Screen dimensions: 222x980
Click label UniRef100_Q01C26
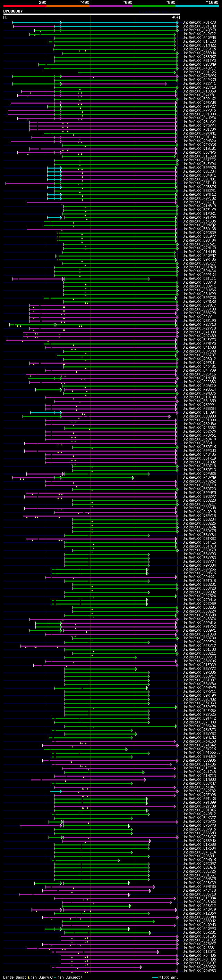(x=199, y=72)
